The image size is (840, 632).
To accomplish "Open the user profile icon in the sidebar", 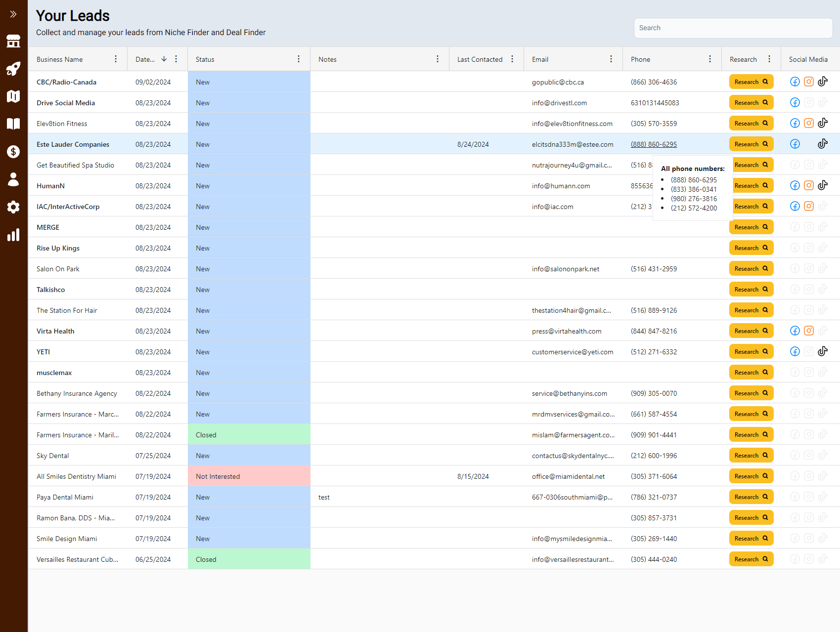I will (13, 179).
